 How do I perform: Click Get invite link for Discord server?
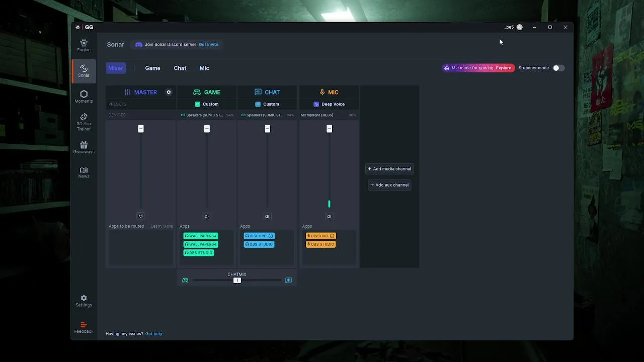click(208, 44)
